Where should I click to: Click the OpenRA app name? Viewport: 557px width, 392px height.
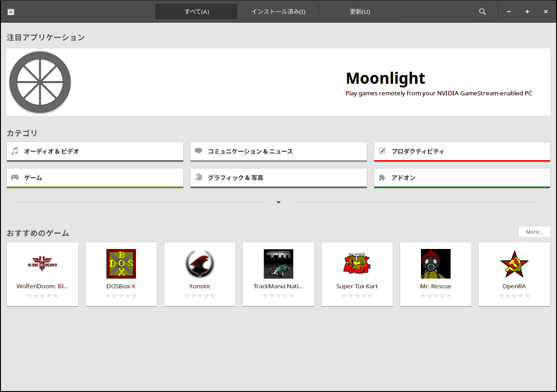click(514, 286)
